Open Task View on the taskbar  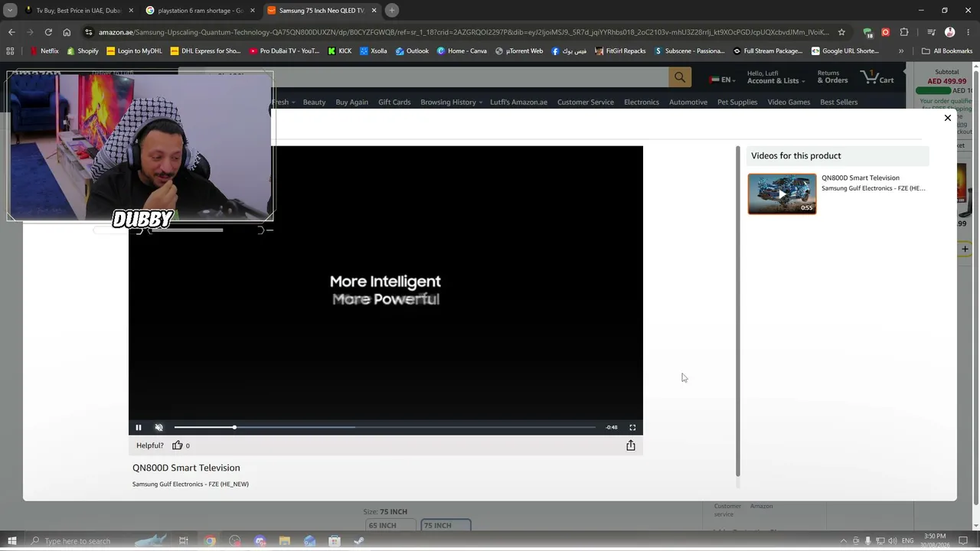click(x=184, y=541)
